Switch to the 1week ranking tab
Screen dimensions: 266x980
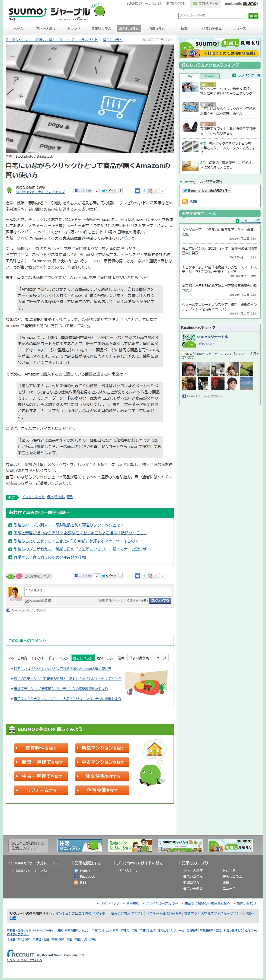(x=209, y=77)
